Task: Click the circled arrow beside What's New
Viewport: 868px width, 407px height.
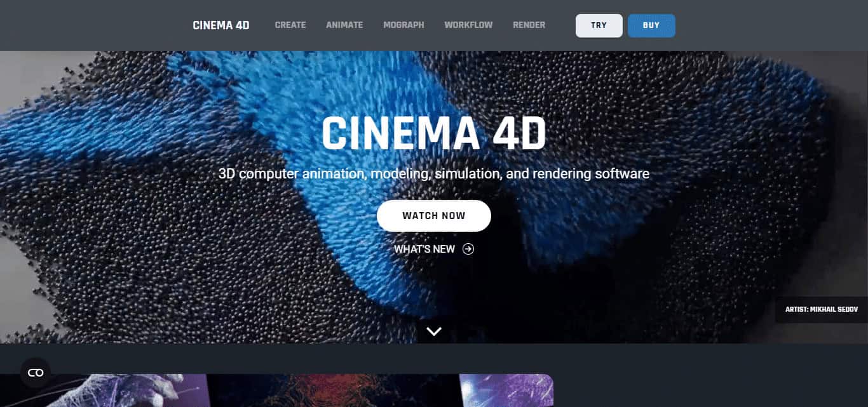Action: tap(468, 249)
